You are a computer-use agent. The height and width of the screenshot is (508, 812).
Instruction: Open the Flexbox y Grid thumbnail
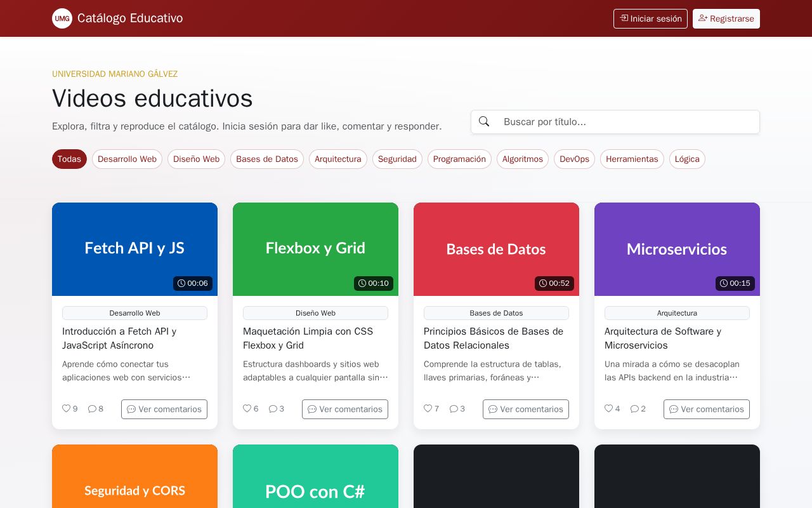pyautogui.click(x=315, y=249)
